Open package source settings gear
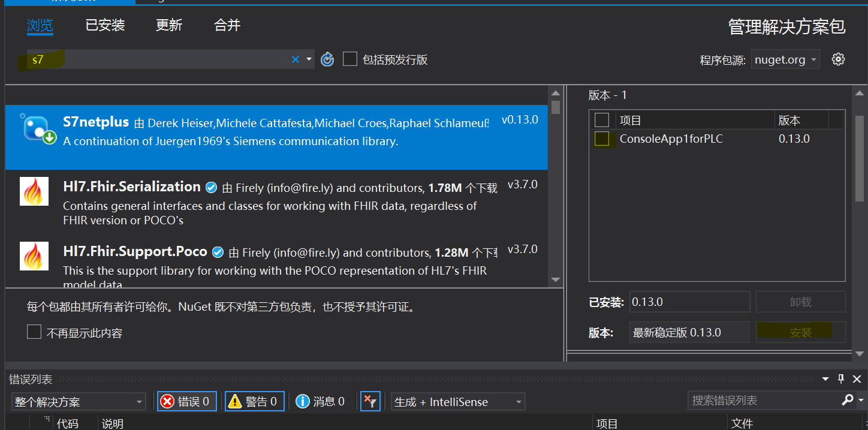 click(x=839, y=59)
